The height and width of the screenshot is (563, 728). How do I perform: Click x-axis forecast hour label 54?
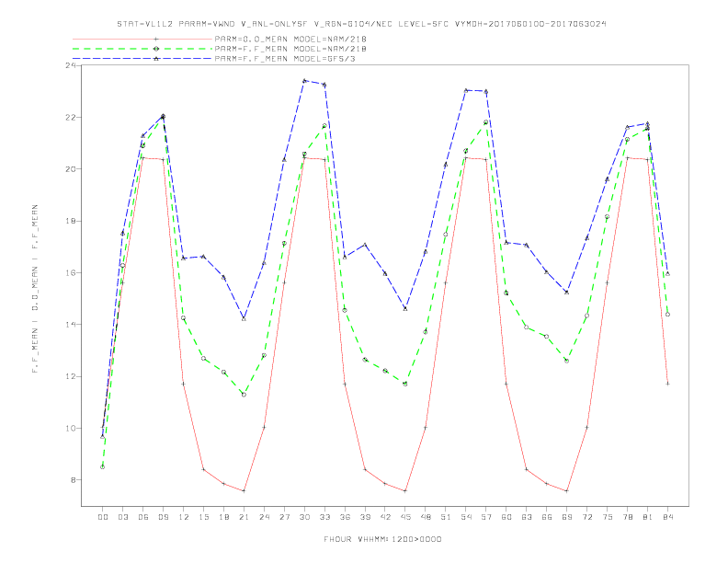[466, 517]
